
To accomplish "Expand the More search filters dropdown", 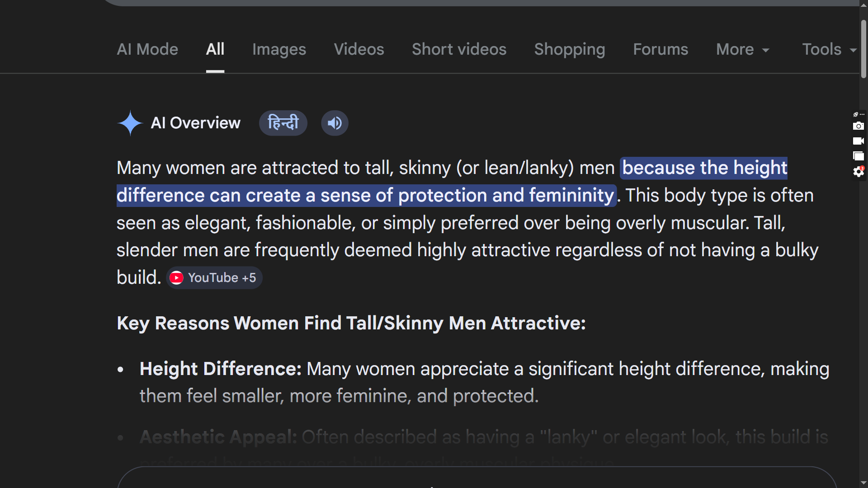I will coord(742,49).
